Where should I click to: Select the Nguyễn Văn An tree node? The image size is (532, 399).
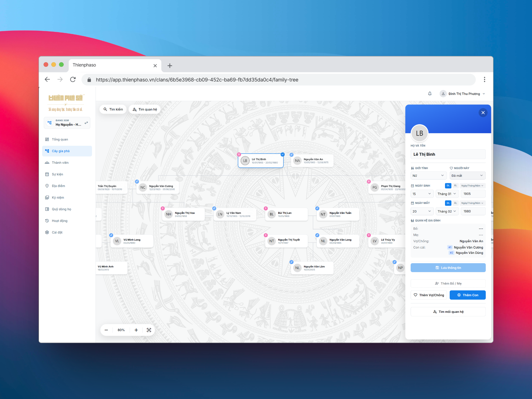pyautogui.click(x=312, y=161)
